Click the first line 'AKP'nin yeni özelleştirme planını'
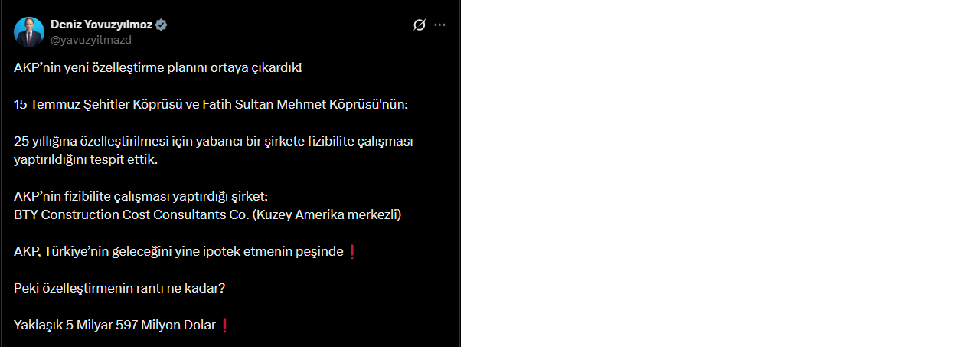The height and width of the screenshot is (347, 980). point(158,67)
